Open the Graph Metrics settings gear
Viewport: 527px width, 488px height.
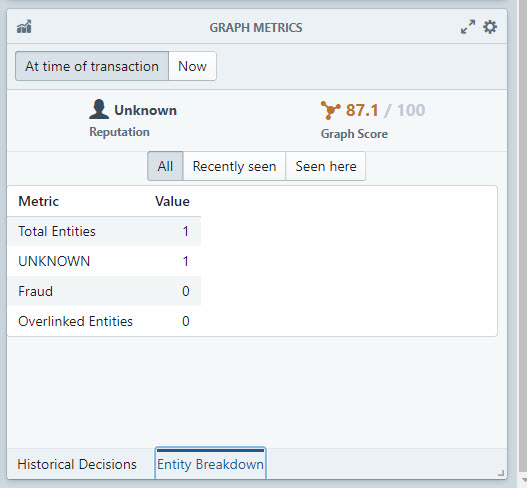pyautogui.click(x=490, y=27)
